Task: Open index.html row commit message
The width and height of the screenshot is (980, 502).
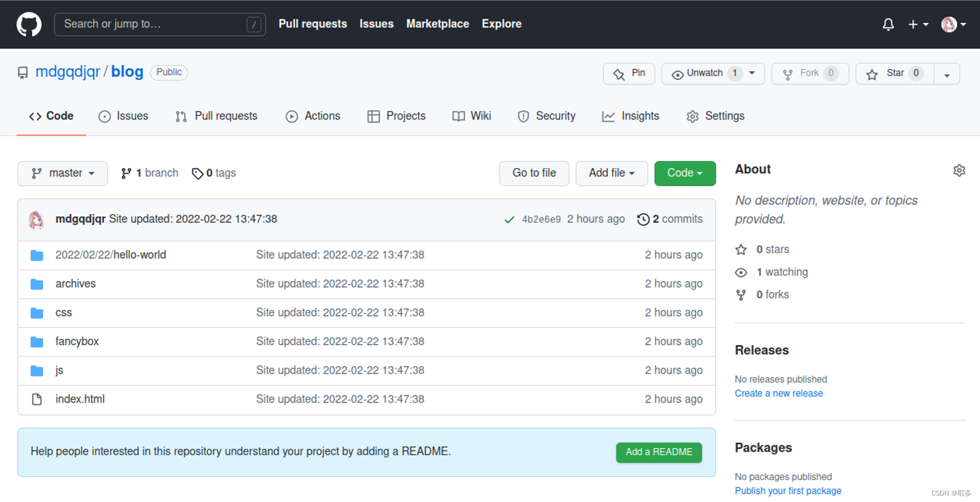Action: 340,399
